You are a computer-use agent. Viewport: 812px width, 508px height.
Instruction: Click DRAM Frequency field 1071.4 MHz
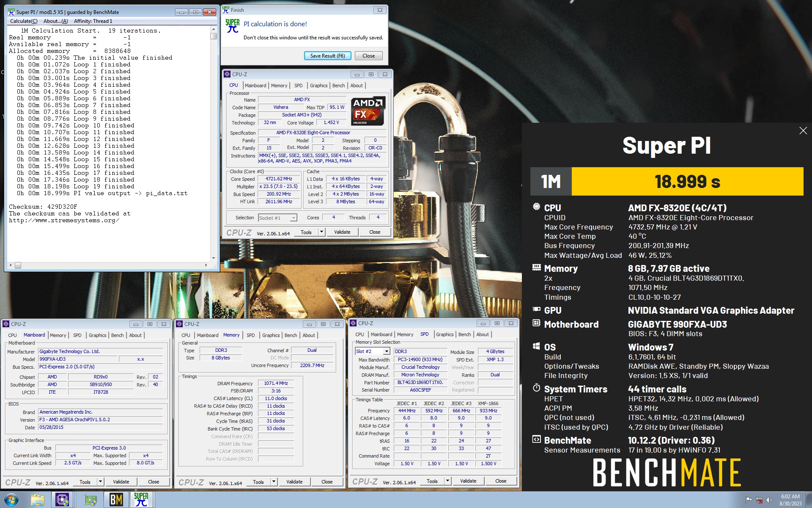276,383
